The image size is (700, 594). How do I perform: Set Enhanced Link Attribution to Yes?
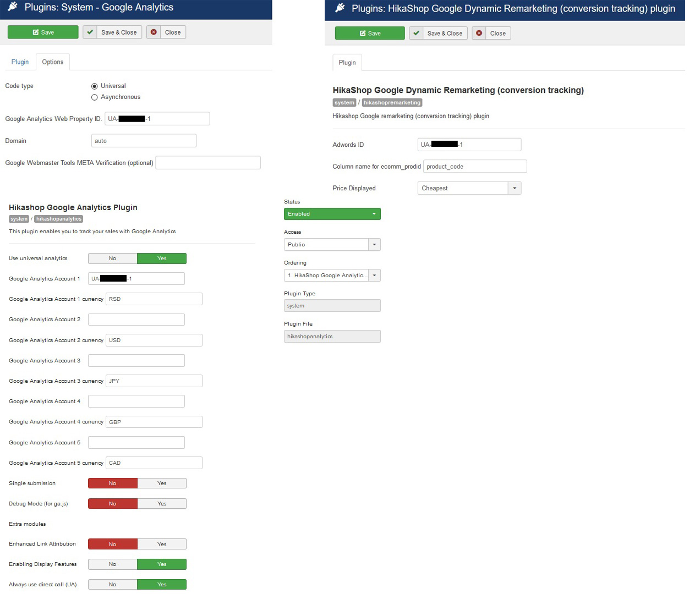[x=162, y=544]
